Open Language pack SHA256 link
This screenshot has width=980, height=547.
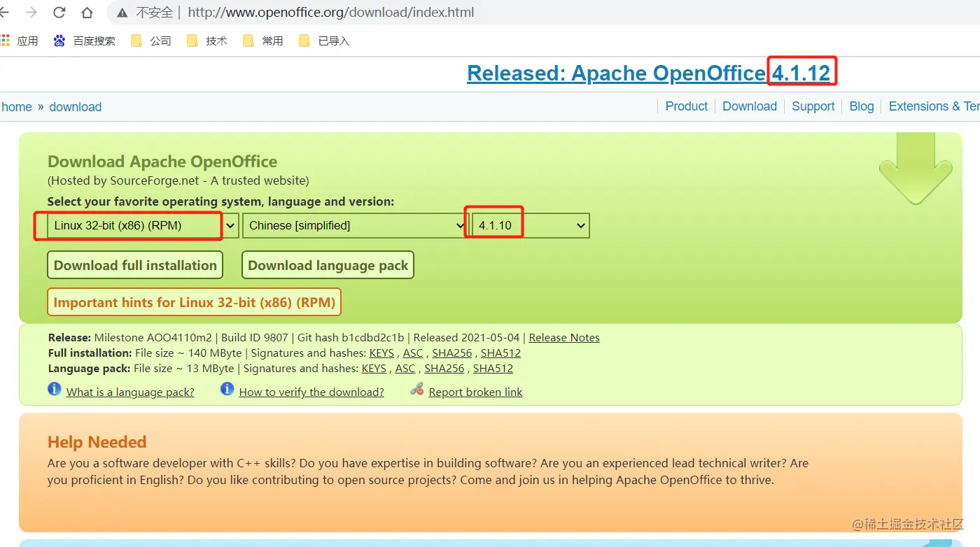click(444, 369)
